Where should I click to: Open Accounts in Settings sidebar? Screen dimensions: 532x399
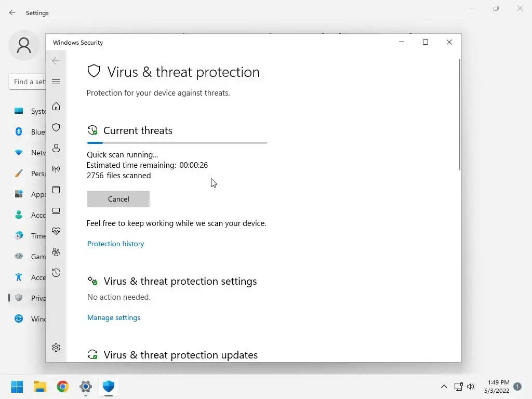[x=30, y=215]
